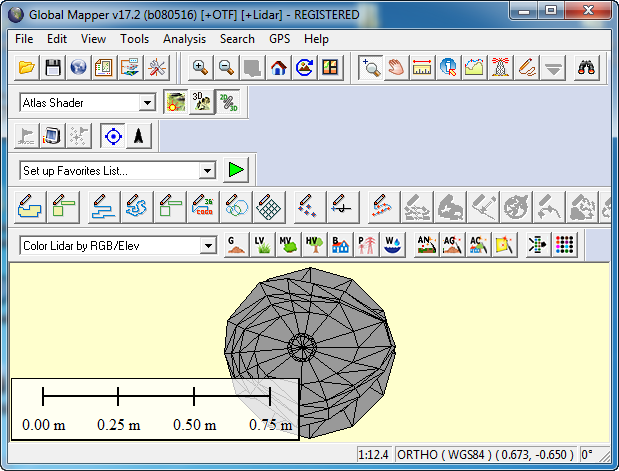Viewport: 619px width, 471px height.
Task: Open the Tools menu
Action: click(x=134, y=39)
